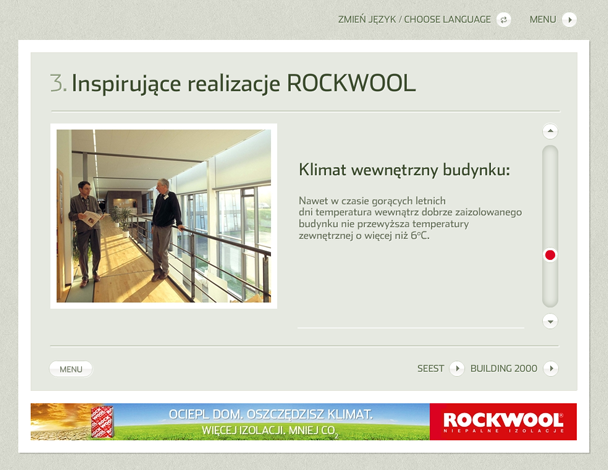The height and width of the screenshot is (470, 608).
Task: Click banner text WIĘCEJ IZOLACJI. MNIEJ CO2
Action: (x=270, y=431)
